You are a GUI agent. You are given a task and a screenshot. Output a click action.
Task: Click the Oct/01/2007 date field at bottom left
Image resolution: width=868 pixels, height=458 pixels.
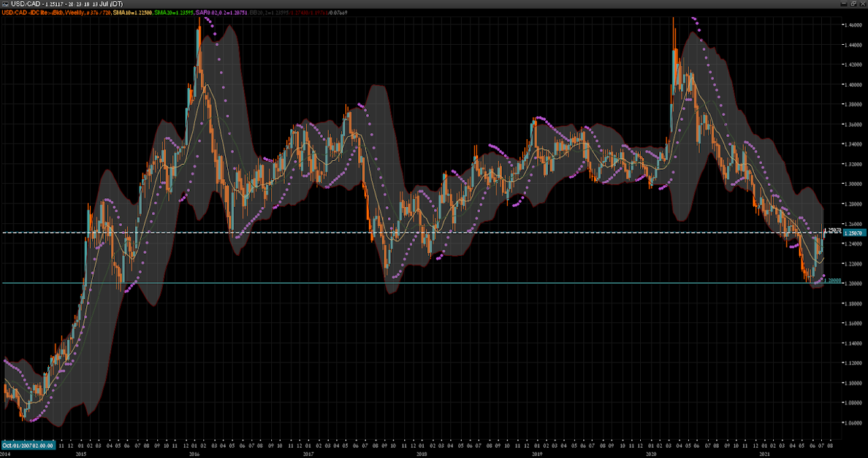[x=27, y=445]
